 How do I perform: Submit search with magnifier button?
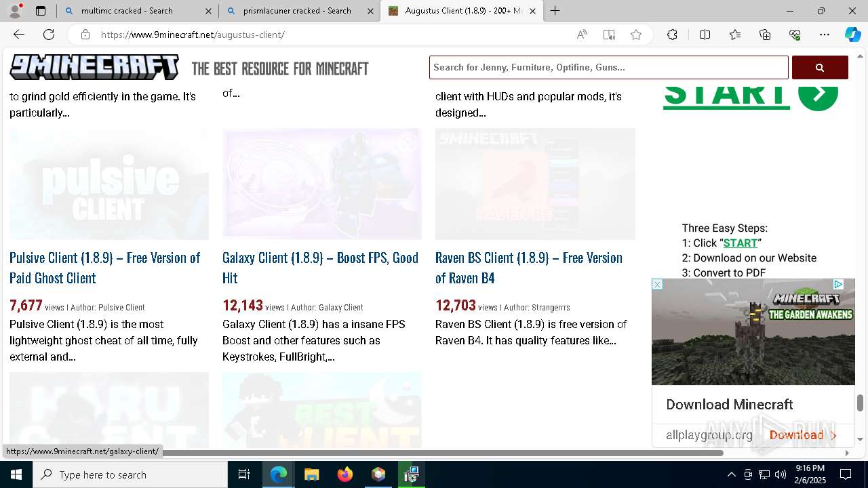click(x=820, y=67)
